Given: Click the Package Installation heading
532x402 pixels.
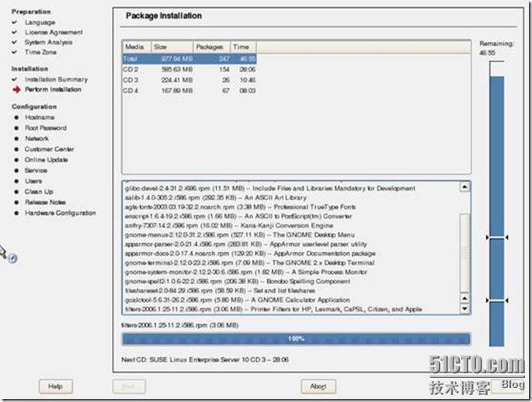Looking at the screenshot, I should point(164,16).
